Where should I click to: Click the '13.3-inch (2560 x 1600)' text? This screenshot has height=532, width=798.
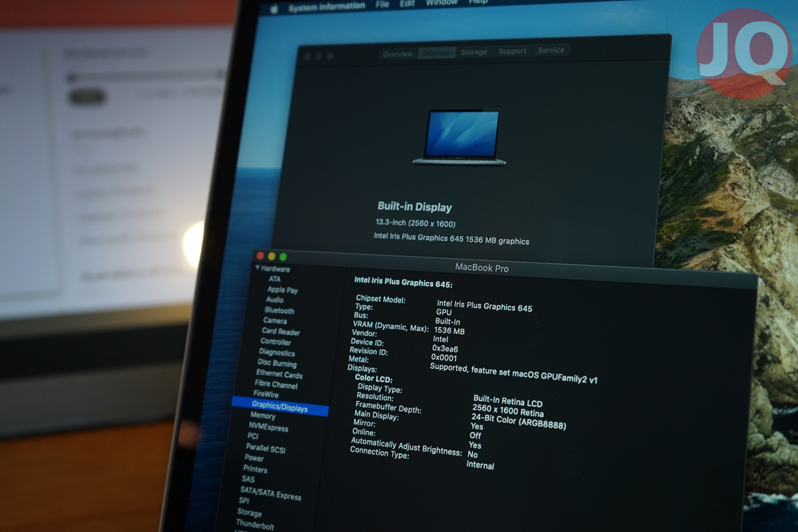pos(416,223)
